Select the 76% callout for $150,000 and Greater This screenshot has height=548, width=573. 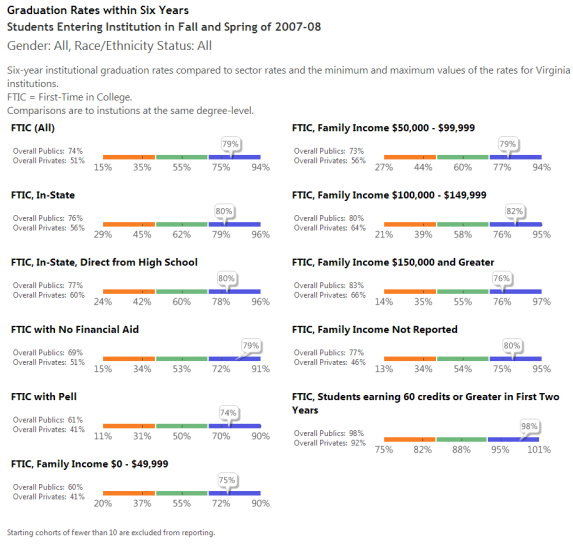pyautogui.click(x=501, y=279)
